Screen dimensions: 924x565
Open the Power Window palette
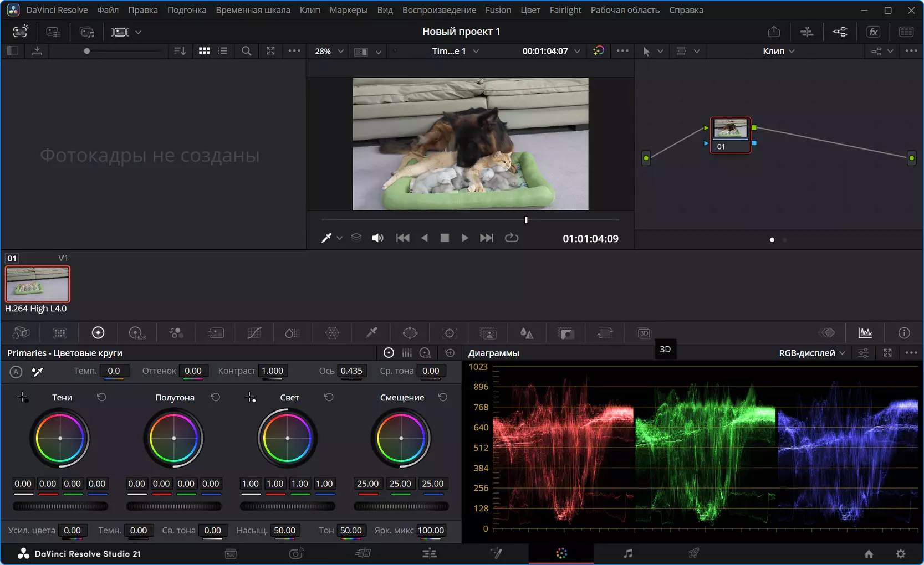click(410, 333)
